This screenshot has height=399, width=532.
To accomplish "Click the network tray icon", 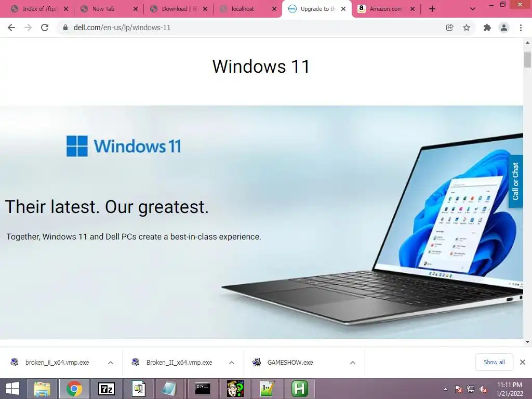I will (471, 389).
